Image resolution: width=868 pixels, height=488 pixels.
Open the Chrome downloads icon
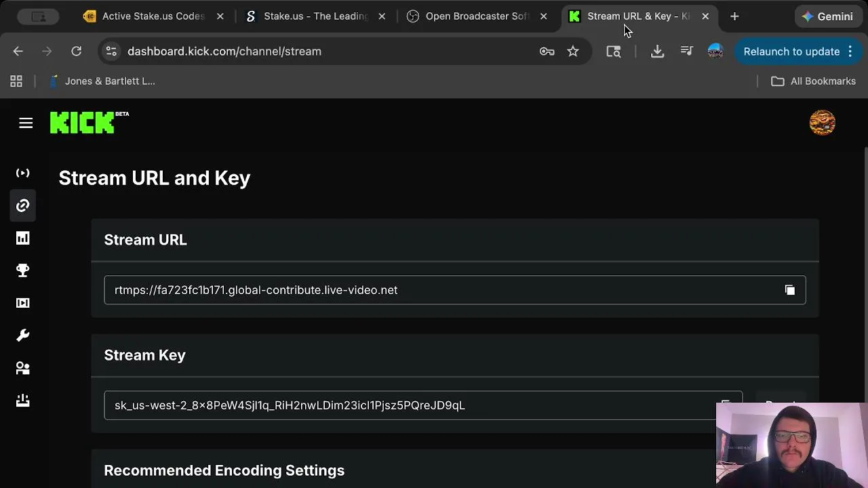pyautogui.click(x=657, y=52)
